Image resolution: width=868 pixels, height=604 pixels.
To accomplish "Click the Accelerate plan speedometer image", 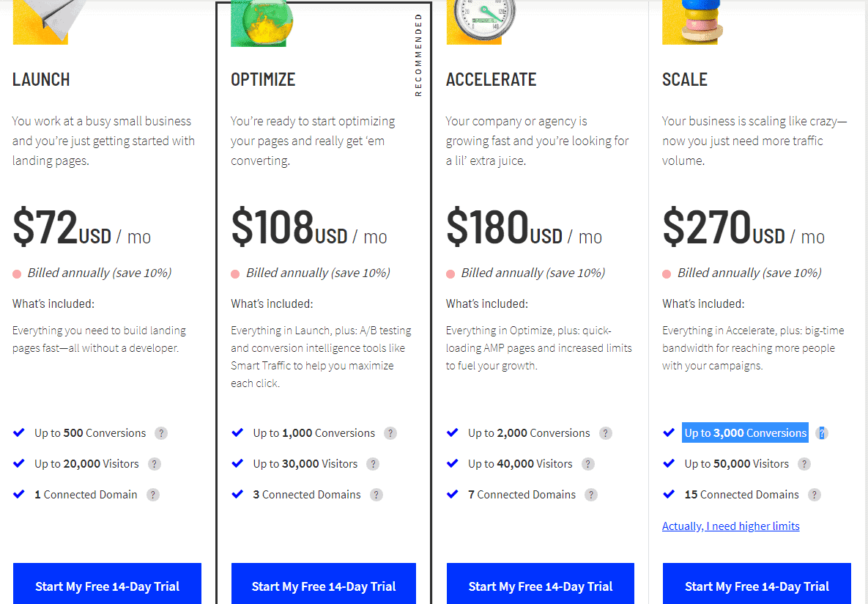I will (481, 22).
